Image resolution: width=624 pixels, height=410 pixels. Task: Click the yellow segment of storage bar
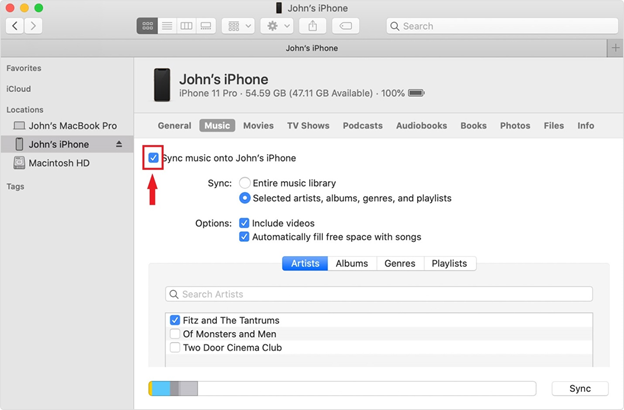point(150,389)
